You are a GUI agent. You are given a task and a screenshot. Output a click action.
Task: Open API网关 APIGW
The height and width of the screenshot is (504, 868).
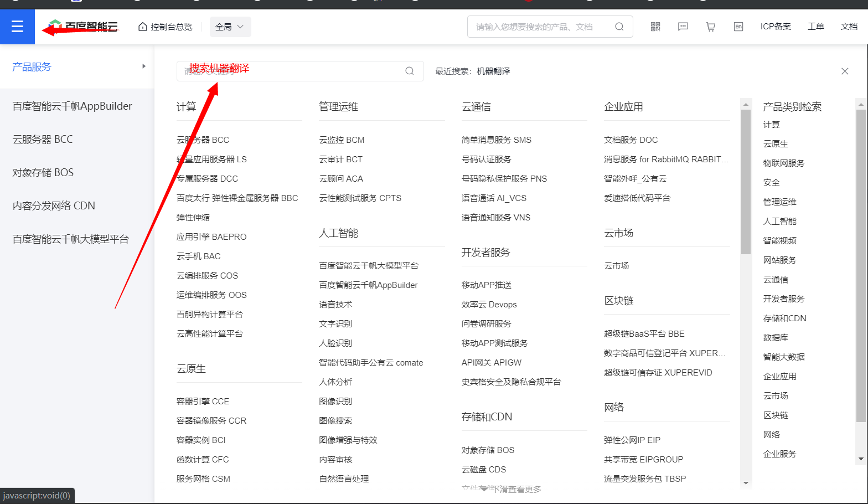click(492, 362)
